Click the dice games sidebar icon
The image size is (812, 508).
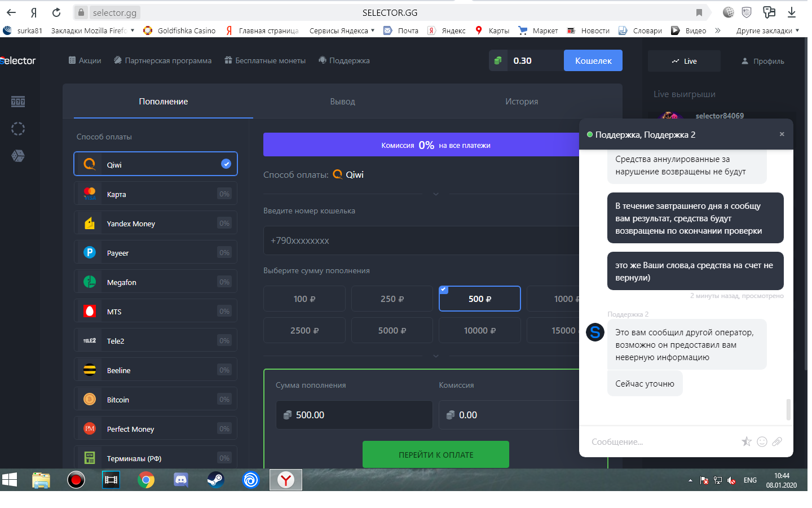point(18,156)
